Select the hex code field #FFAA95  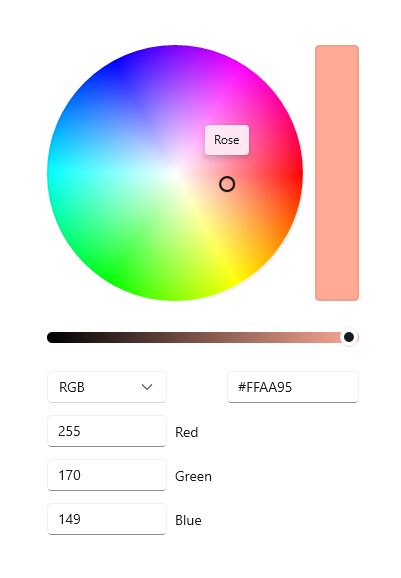click(293, 387)
